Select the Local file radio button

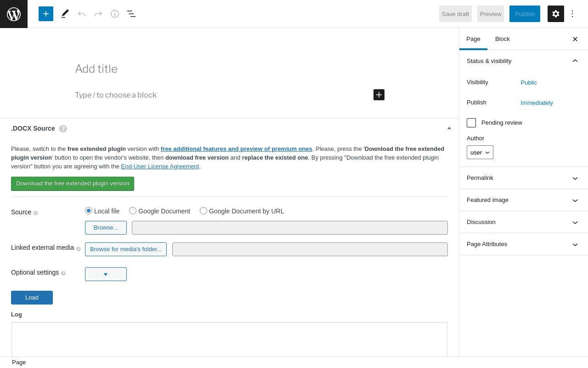(x=89, y=211)
